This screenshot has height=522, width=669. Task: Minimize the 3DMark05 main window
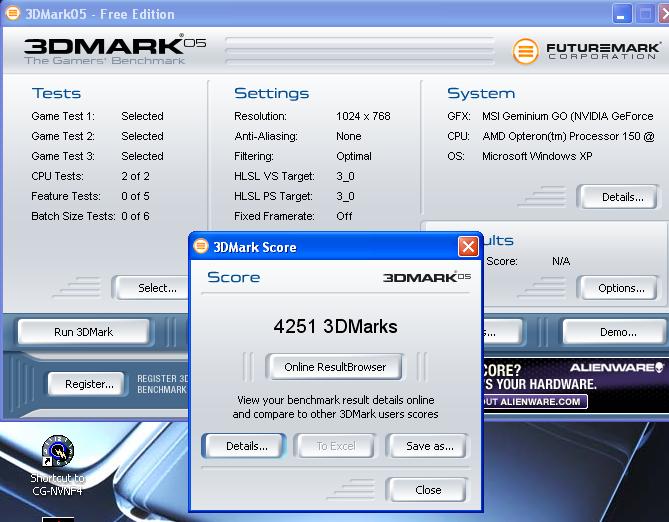[622, 15]
